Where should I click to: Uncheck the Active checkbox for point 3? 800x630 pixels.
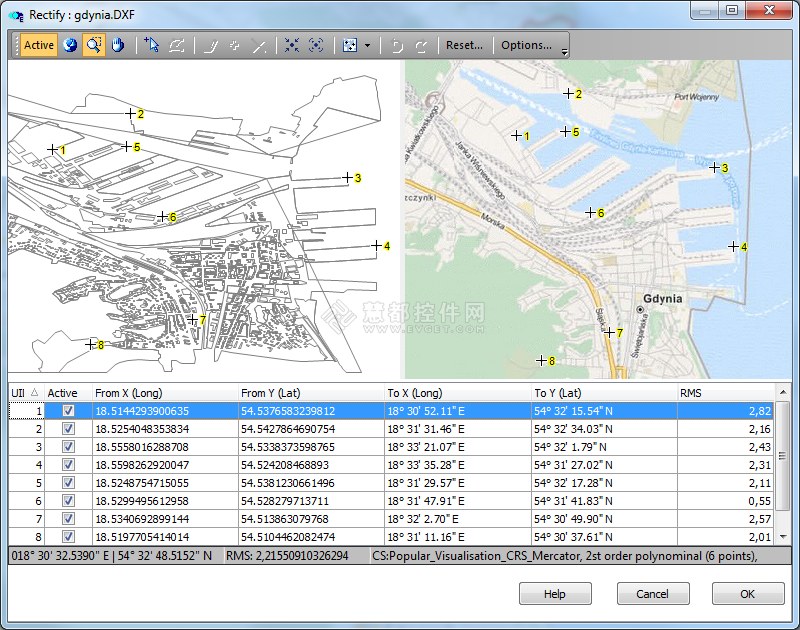point(68,446)
